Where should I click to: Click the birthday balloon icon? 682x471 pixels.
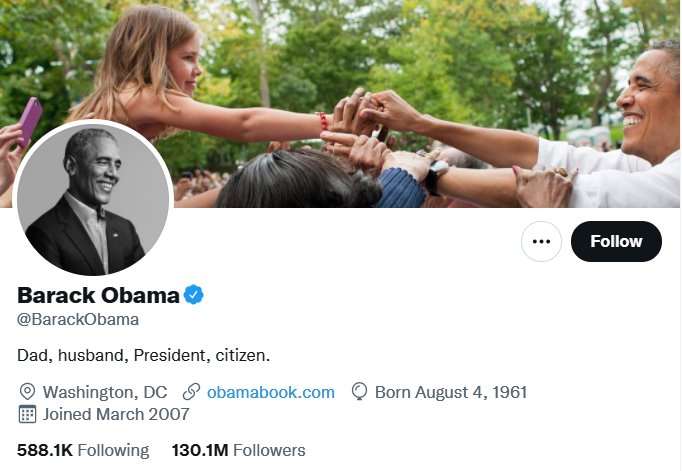[359, 392]
